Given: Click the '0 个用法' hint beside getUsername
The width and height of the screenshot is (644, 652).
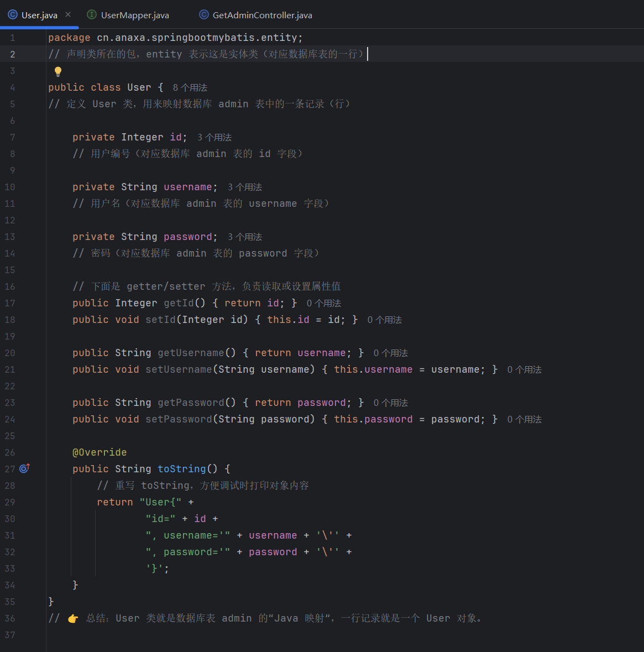Looking at the screenshot, I should [391, 353].
